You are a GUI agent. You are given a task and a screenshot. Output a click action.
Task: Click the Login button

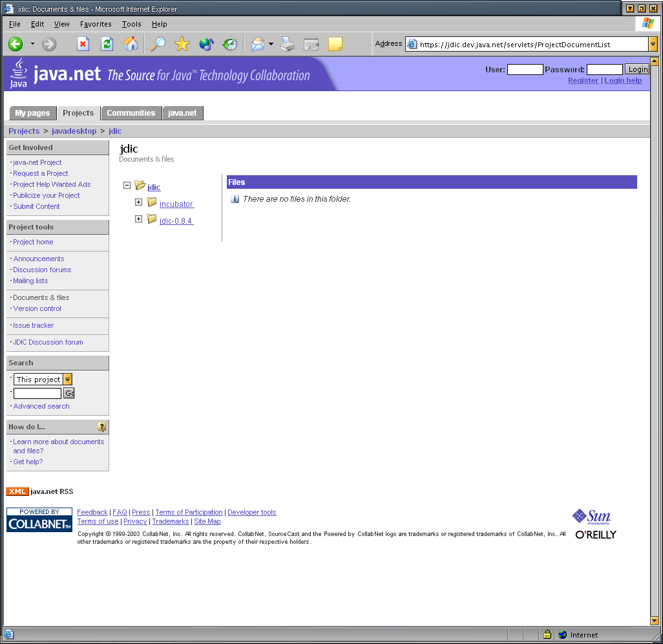pos(637,69)
